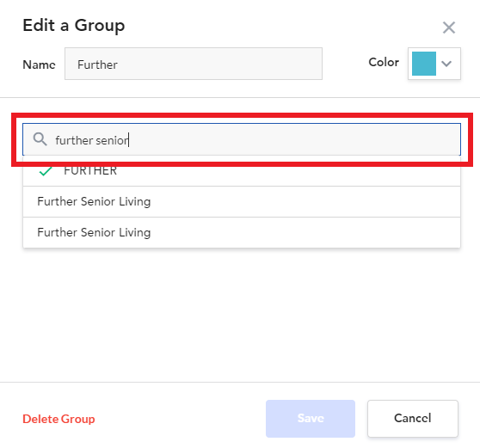The width and height of the screenshot is (480, 448).
Task: Click the teal color swatch
Action: 424,64
